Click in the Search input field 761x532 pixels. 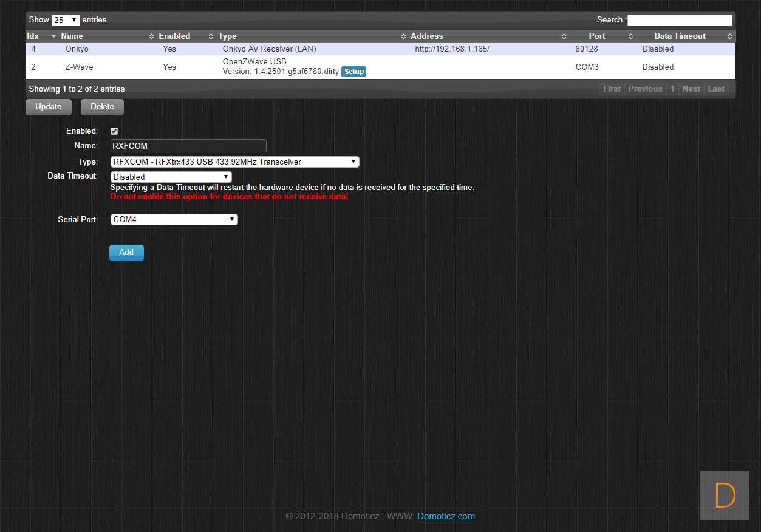679,20
